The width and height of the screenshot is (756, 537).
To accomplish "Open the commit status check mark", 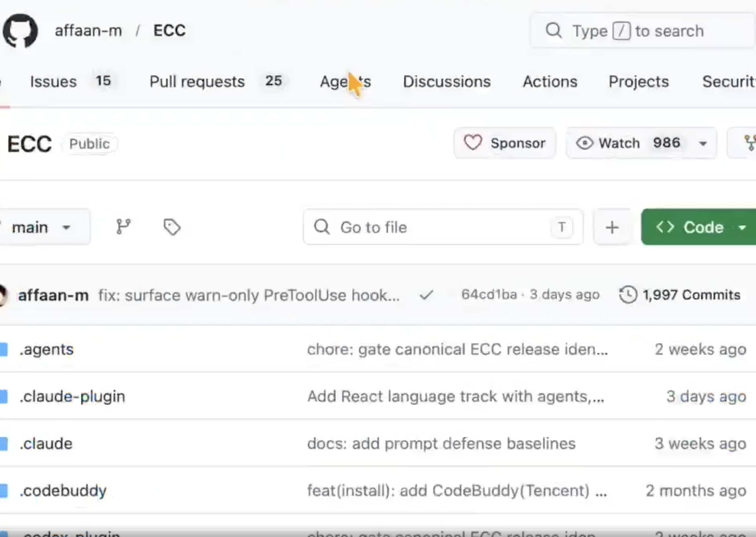I will 426,295.
